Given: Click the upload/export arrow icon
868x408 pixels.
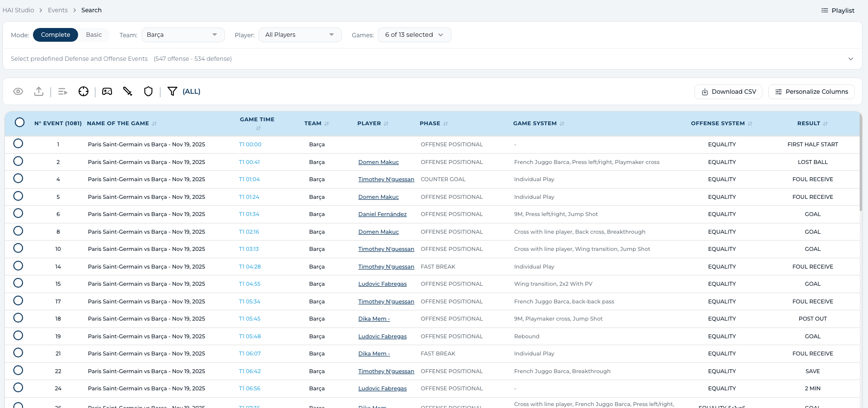Looking at the screenshot, I should click(39, 91).
